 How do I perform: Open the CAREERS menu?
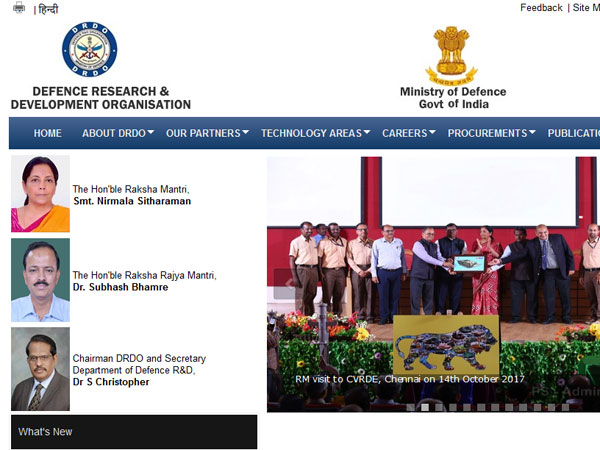click(409, 133)
